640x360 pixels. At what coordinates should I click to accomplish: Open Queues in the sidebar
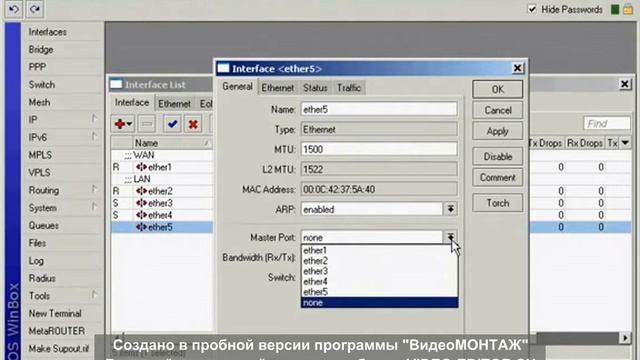pos(43,225)
